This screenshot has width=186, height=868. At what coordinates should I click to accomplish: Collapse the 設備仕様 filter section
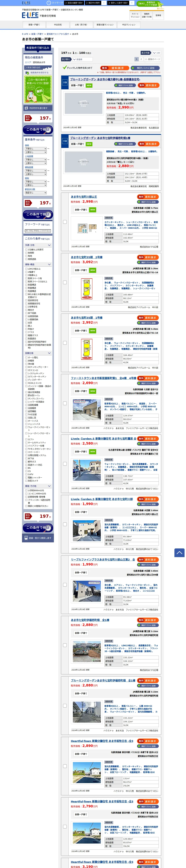(38, 353)
